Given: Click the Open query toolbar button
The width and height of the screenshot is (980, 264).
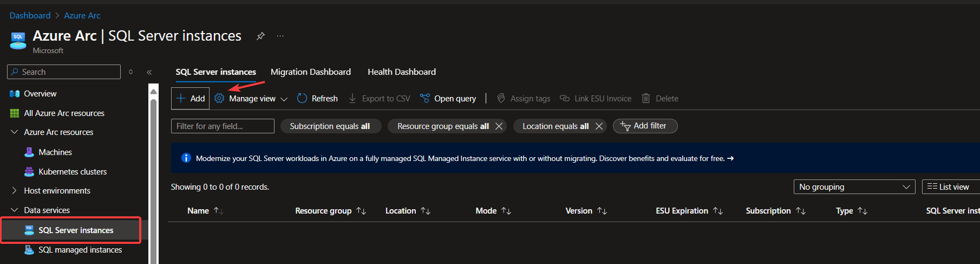Looking at the screenshot, I should [448, 99].
